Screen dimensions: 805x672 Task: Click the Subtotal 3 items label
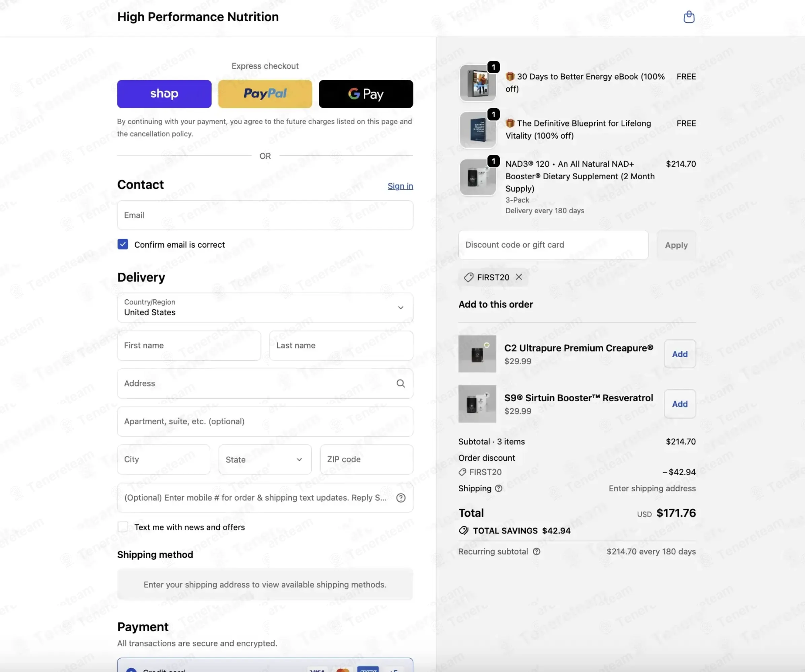coord(491,441)
